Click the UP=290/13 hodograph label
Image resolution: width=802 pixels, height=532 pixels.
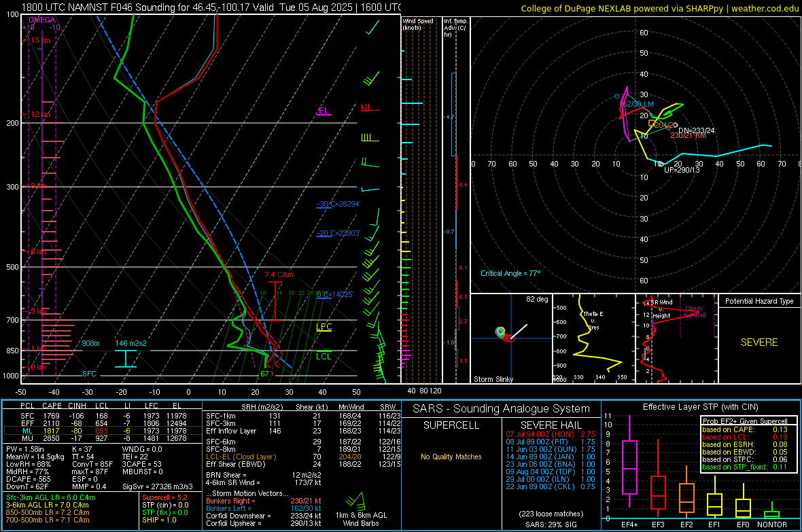(x=682, y=170)
